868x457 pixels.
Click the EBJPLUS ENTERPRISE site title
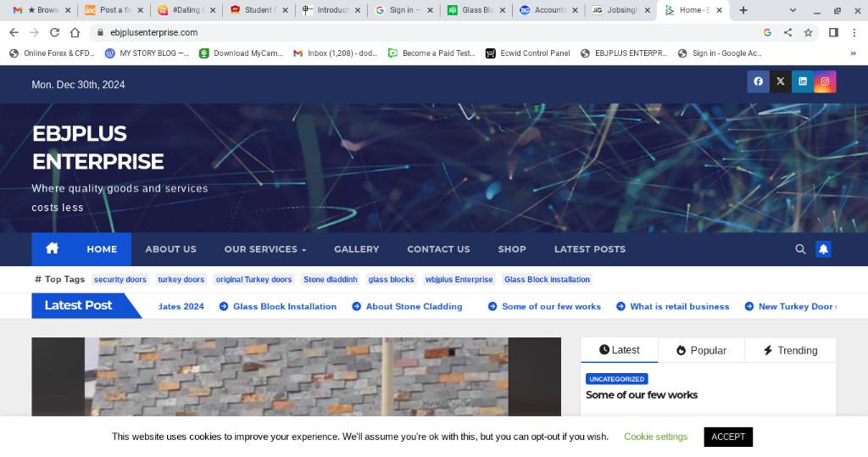[x=98, y=148]
